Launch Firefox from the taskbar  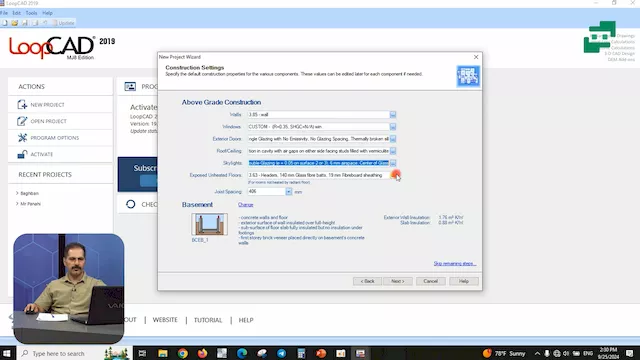[202, 353]
